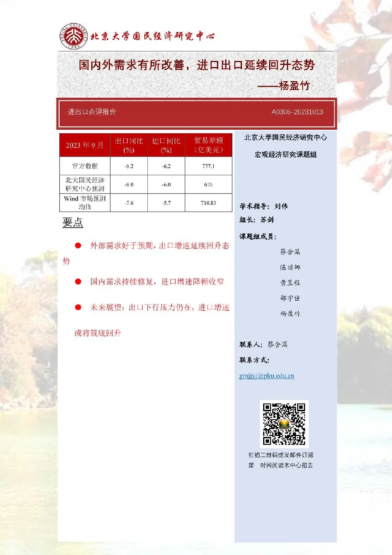Click header text 北京大学国民经济研究中心 beside the logo
Viewport: 392px width, 555px height.
point(153,36)
